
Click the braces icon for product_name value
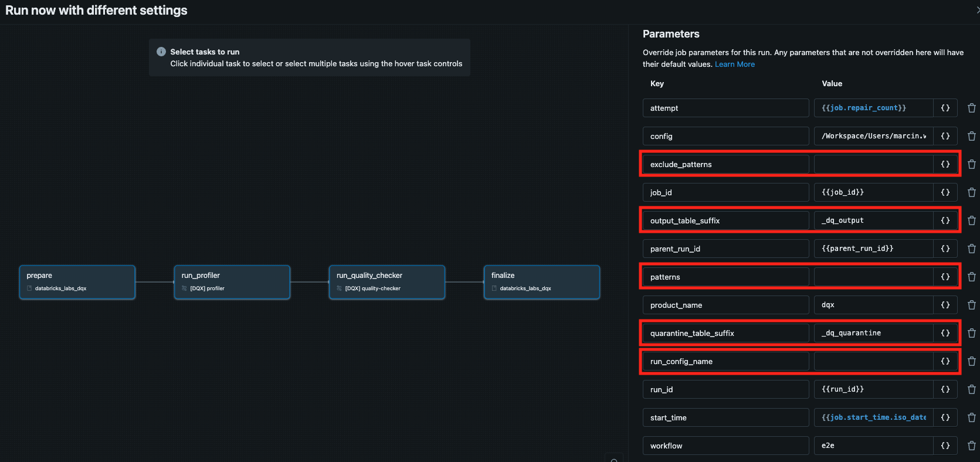point(945,305)
